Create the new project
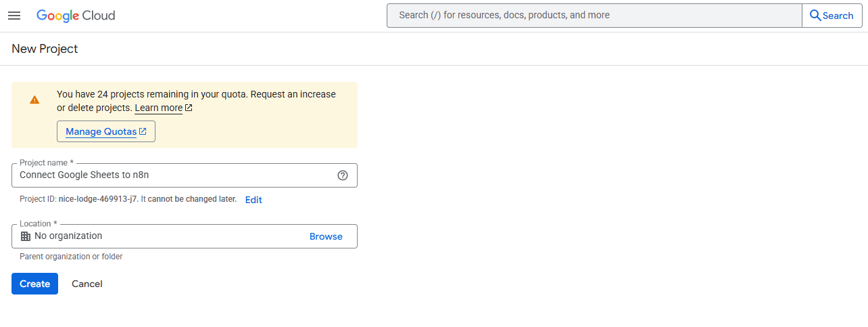This screenshot has width=868, height=327. pyautogui.click(x=34, y=284)
